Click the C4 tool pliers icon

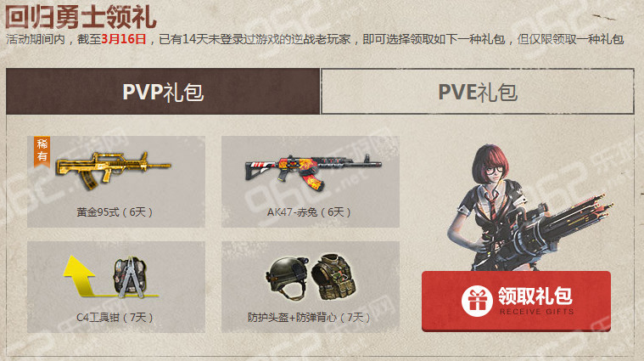(x=130, y=277)
